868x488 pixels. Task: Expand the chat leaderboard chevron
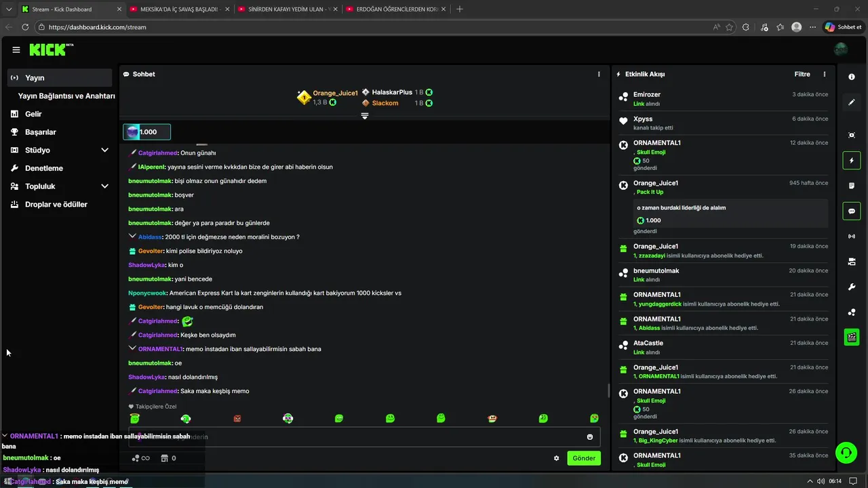[365, 116]
